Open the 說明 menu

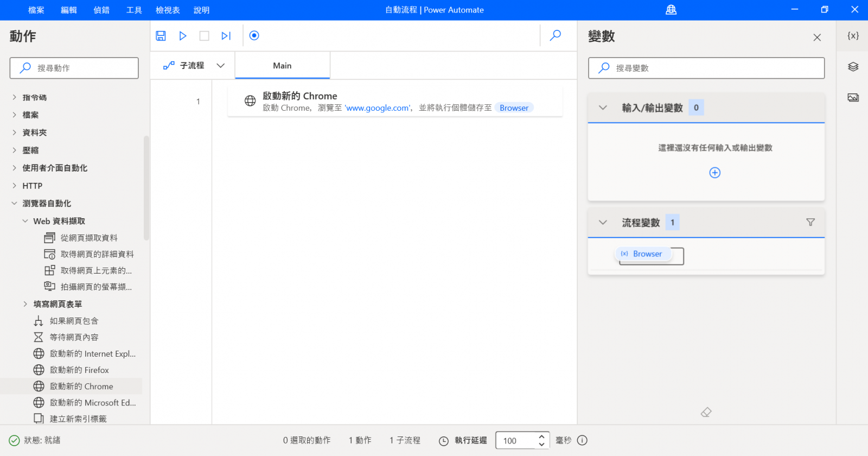pyautogui.click(x=201, y=10)
